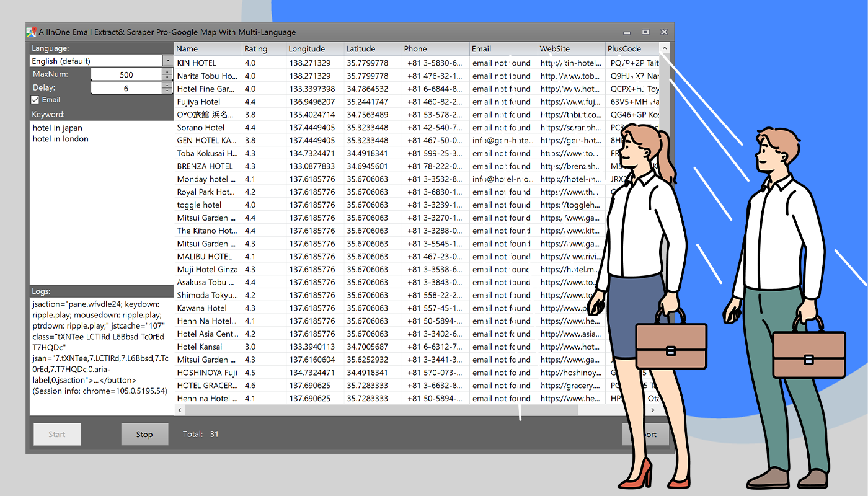868x496 pixels.
Task: Click the Delay field showing 6
Action: pyautogui.click(x=126, y=88)
